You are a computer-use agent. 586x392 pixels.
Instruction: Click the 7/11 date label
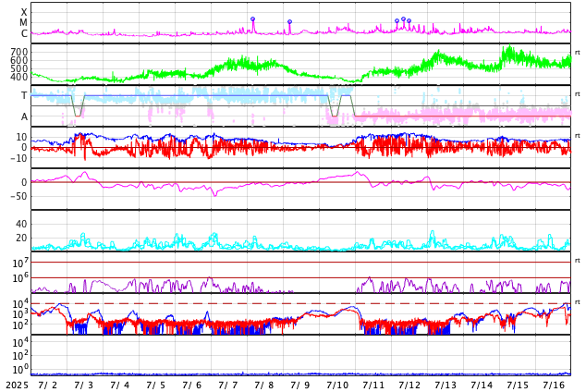tap(373, 385)
